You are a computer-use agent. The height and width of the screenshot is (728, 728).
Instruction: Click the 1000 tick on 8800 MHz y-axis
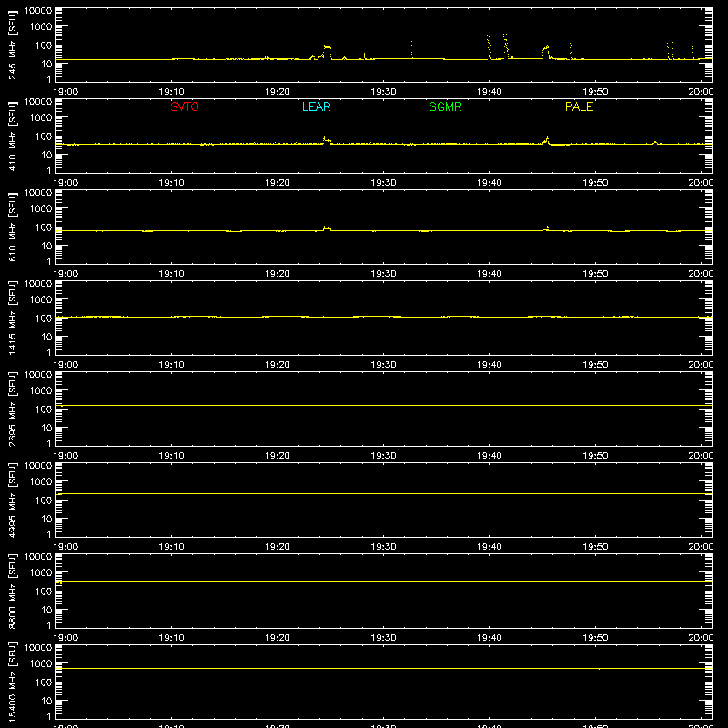tap(41, 572)
